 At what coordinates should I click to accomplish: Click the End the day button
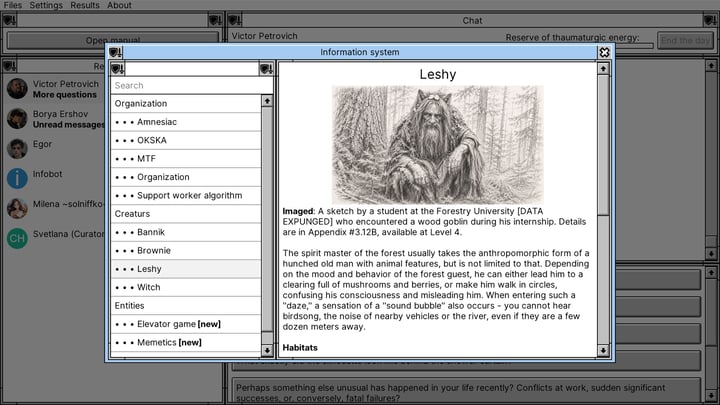coord(685,40)
